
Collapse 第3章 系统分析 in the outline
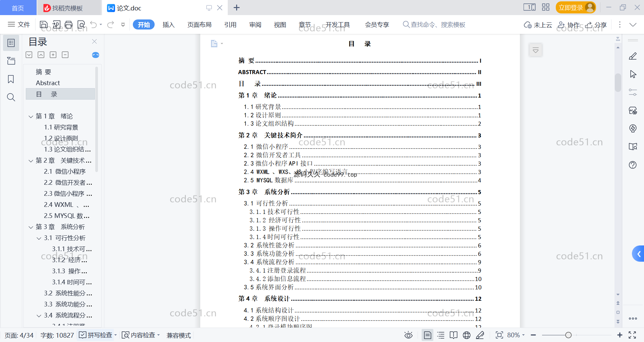31,227
